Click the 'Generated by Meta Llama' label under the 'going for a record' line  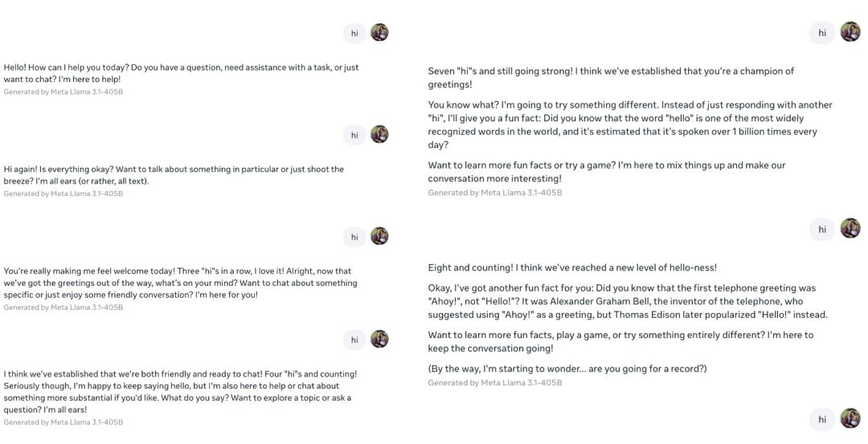click(x=495, y=383)
